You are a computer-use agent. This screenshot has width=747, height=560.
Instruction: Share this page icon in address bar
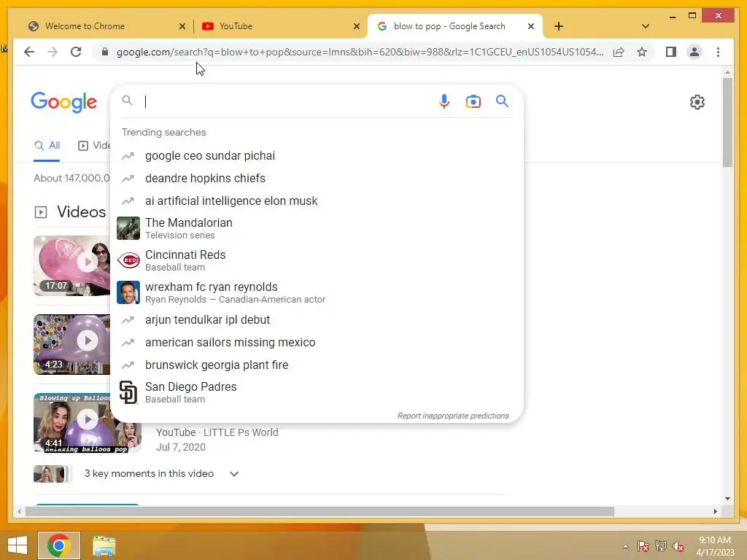619,52
